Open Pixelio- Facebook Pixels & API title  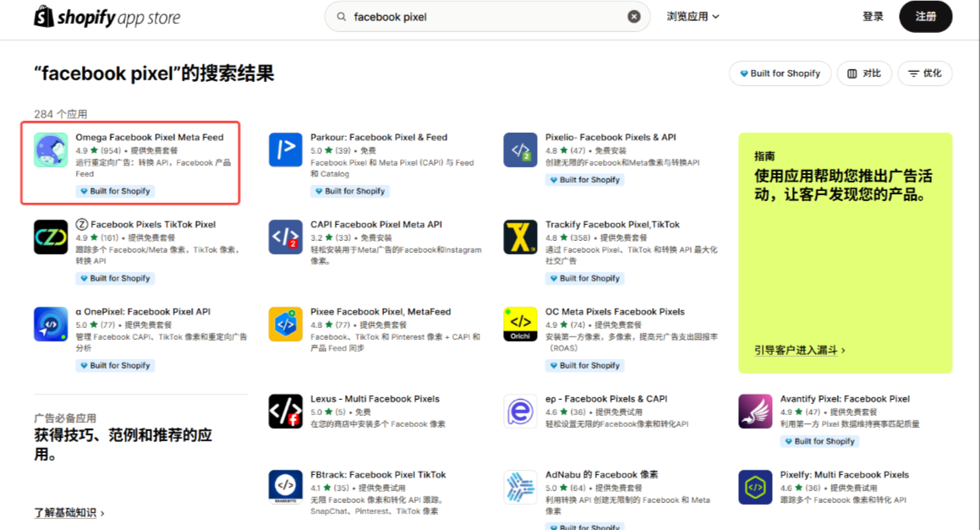610,138
